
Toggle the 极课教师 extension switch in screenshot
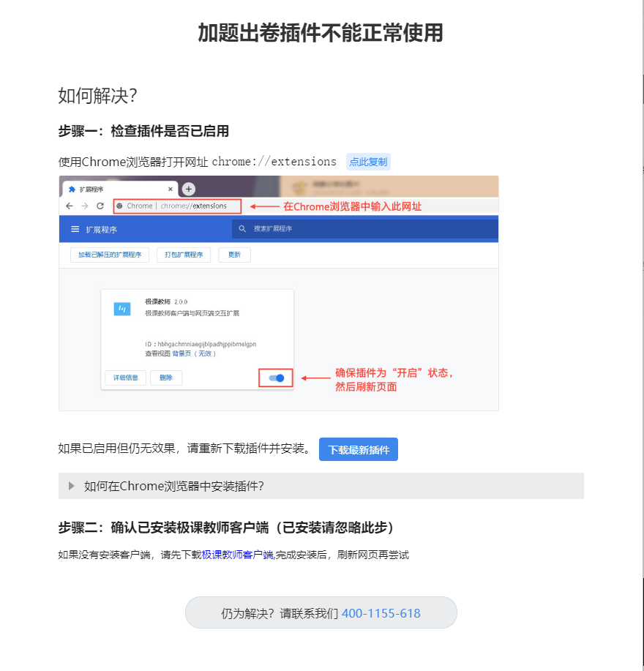(276, 378)
